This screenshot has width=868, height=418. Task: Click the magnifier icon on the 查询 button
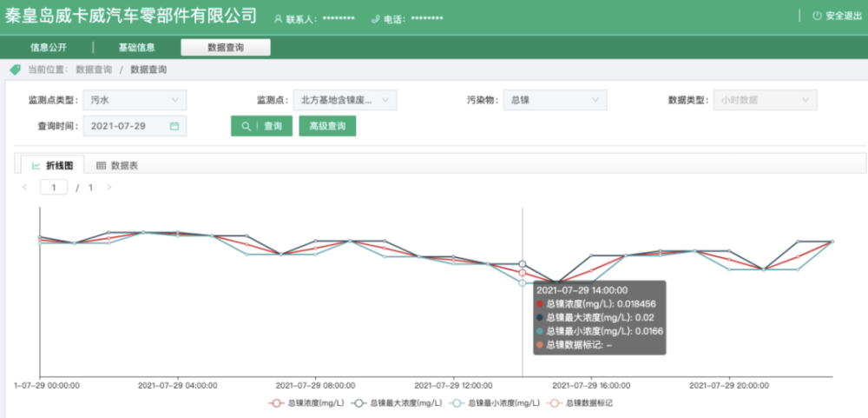click(247, 126)
